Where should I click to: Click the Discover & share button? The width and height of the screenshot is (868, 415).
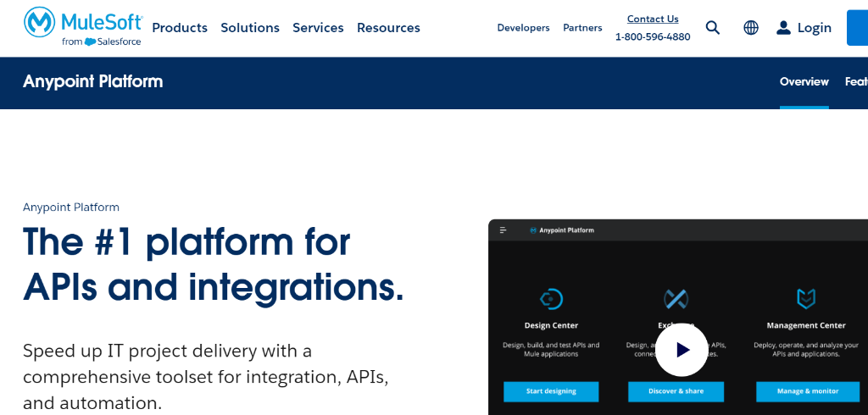point(676,391)
